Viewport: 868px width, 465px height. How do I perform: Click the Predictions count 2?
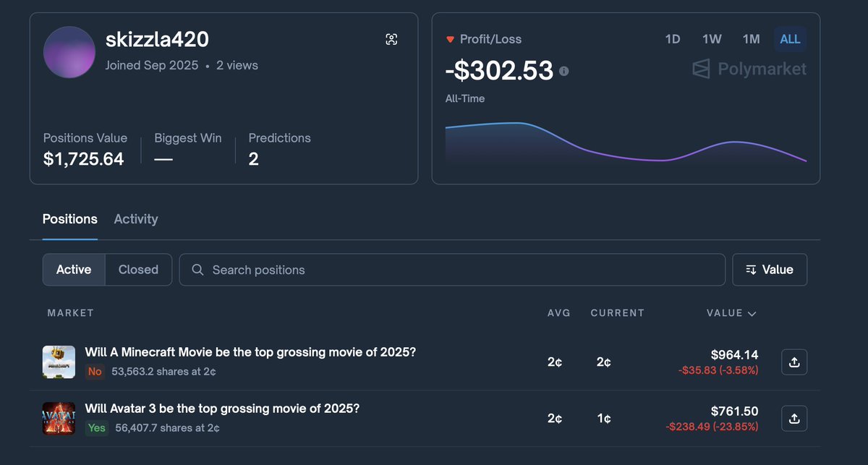(253, 158)
